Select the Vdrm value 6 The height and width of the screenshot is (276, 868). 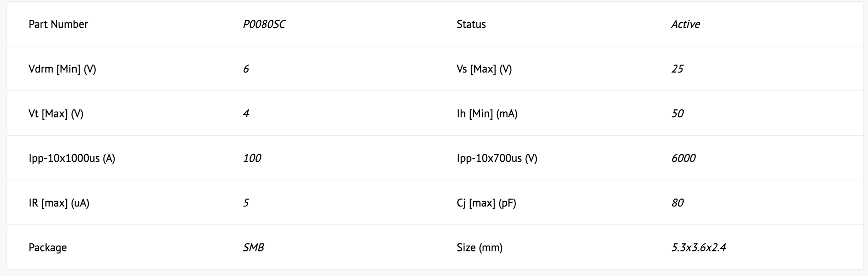[x=246, y=69]
